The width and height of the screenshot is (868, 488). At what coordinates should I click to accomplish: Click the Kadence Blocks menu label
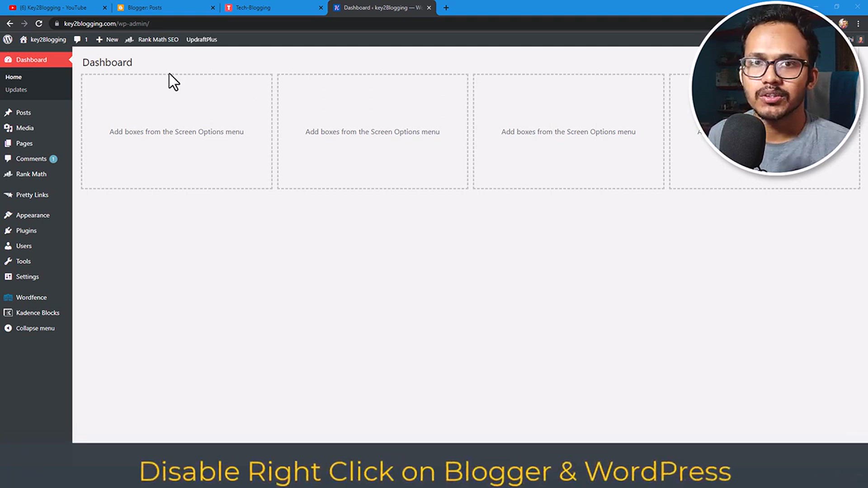pos(38,313)
